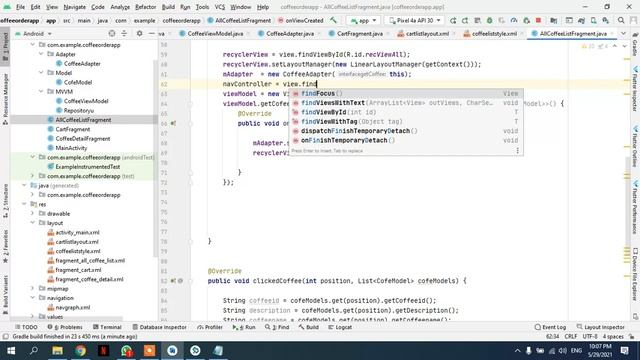
Task: Open the VCS menu
Action: [x=220, y=7]
